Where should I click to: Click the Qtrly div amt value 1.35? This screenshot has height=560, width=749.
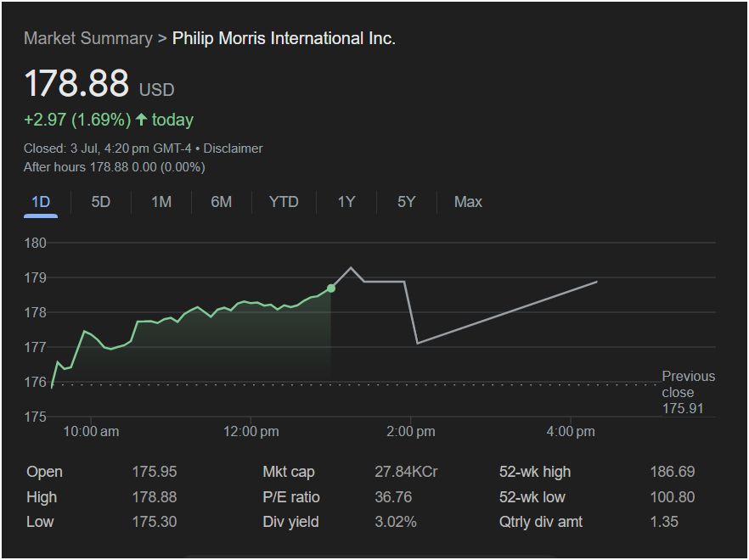point(664,521)
